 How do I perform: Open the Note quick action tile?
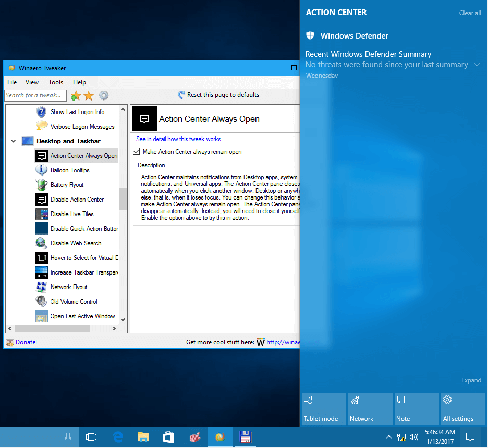[417, 409]
